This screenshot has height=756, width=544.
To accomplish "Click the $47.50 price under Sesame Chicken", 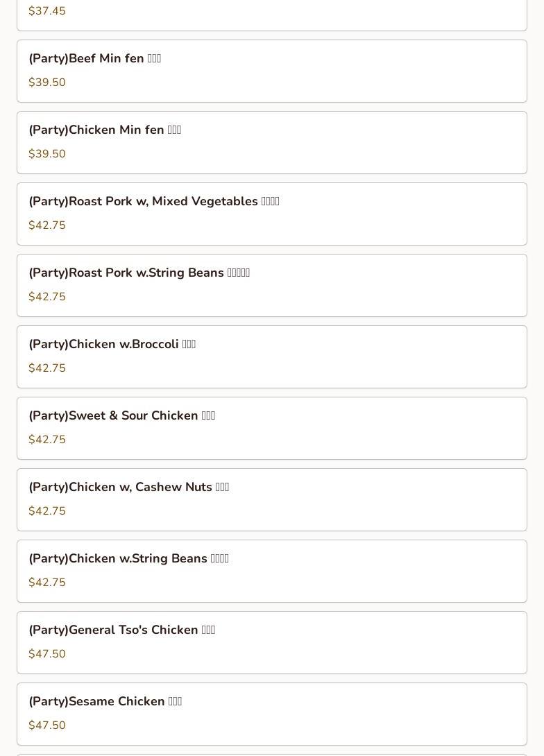I will (47, 725).
